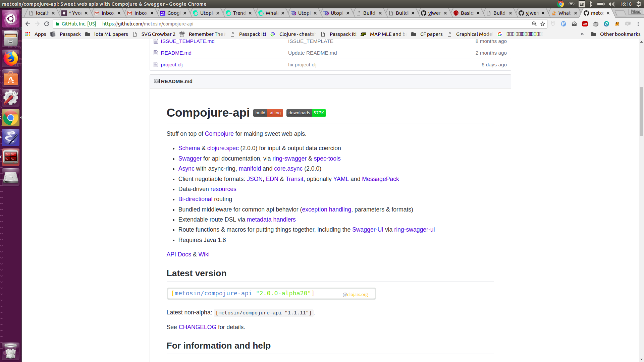Open the fix project.clj commit message
The height and width of the screenshot is (362, 644).
(302, 65)
